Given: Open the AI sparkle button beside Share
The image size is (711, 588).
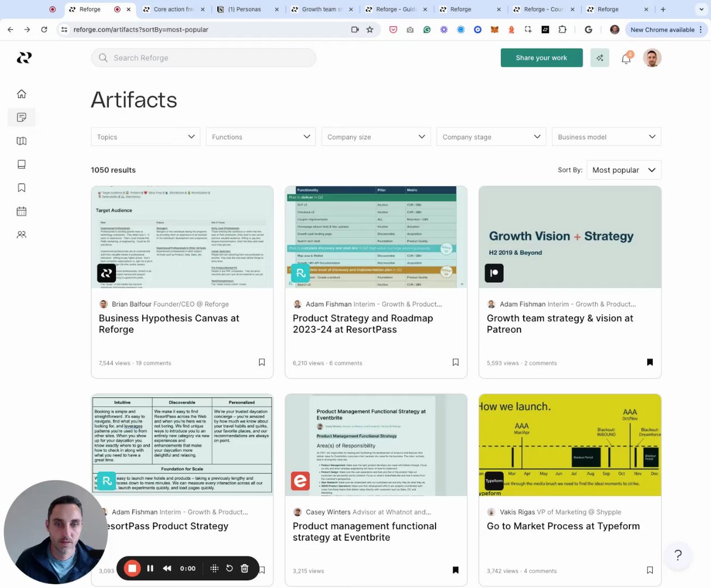Looking at the screenshot, I should (600, 58).
